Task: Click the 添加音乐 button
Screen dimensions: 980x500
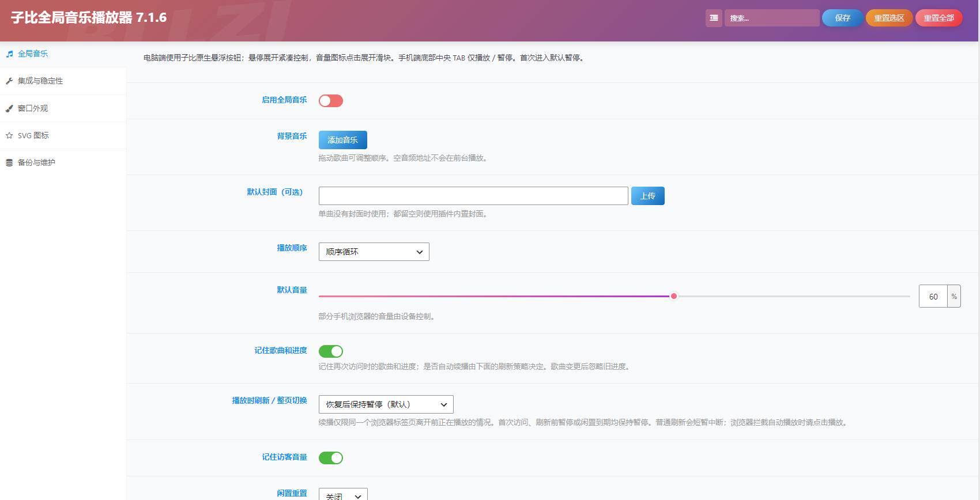Action: pos(343,140)
